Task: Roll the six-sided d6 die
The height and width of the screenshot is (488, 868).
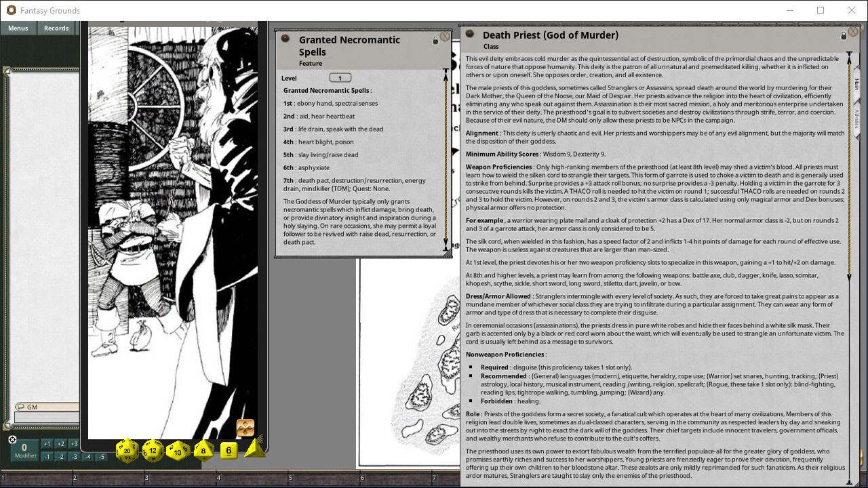Action: [228, 450]
